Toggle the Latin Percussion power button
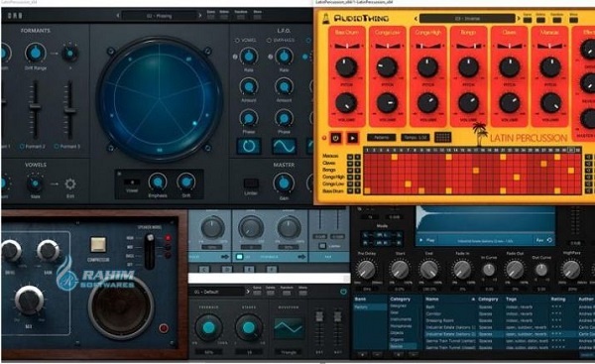Image resolution: width=595 pixels, height=364 pixels. point(335,138)
